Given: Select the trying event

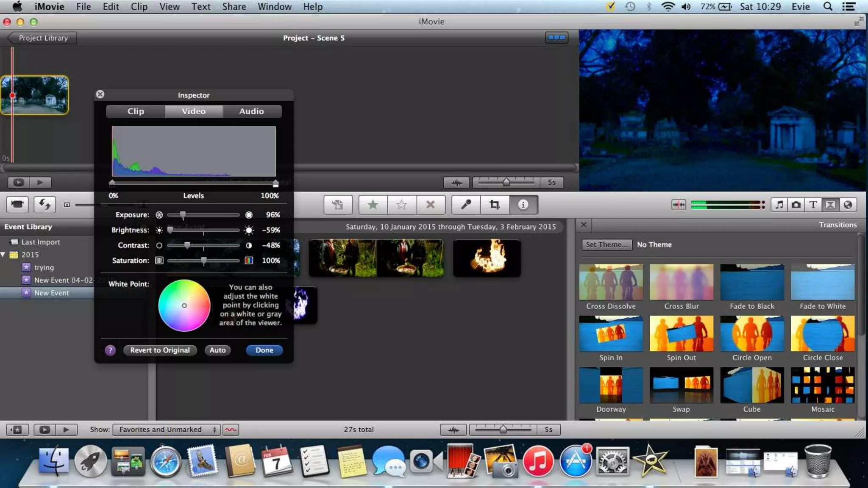Looking at the screenshot, I should [44, 267].
